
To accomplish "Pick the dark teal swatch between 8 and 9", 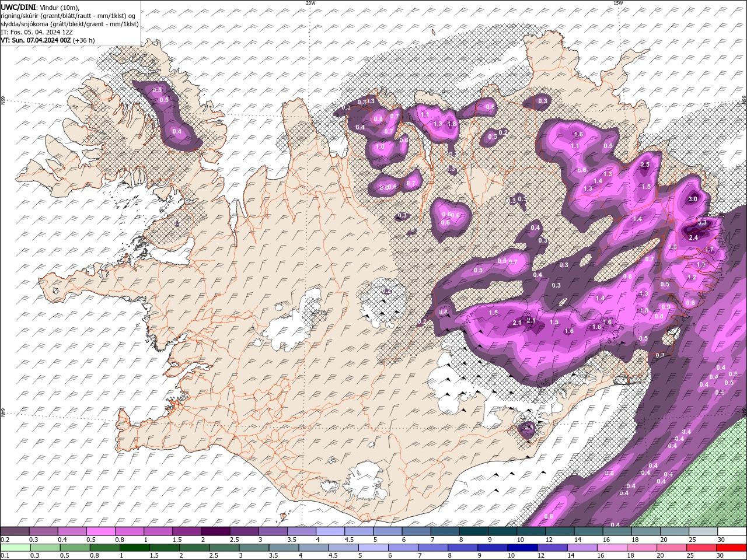I will click(473, 531).
